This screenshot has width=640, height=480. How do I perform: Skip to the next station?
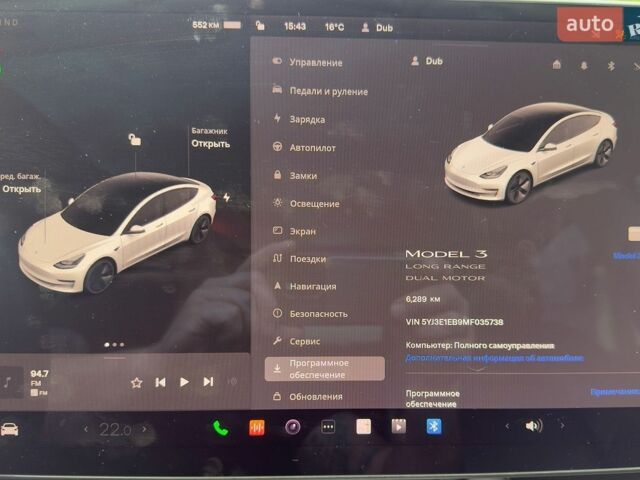point(208,382)
